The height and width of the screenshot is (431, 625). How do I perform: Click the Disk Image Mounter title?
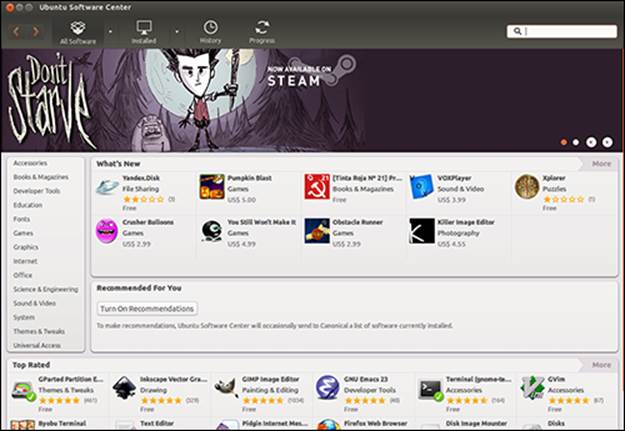tap(477, 423)
